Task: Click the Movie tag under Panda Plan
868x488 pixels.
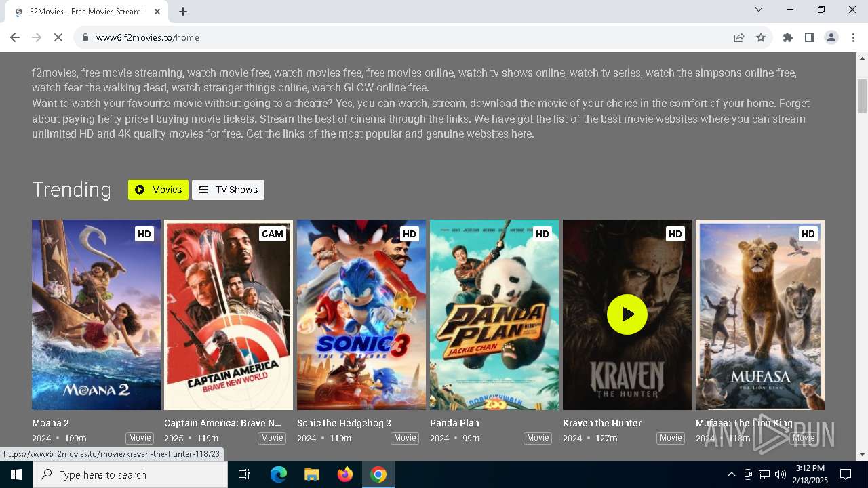Action: pos(538,438)
